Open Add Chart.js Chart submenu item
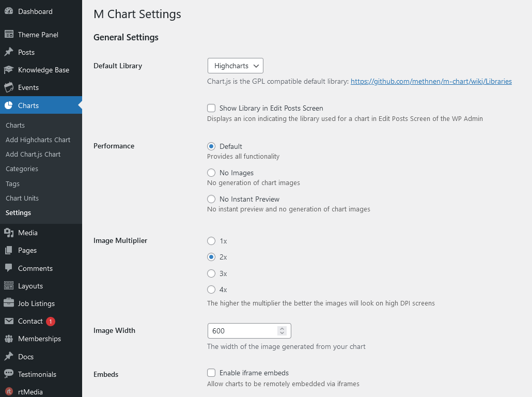This screenshot has height=397, width=532. (x=33, y=155)
